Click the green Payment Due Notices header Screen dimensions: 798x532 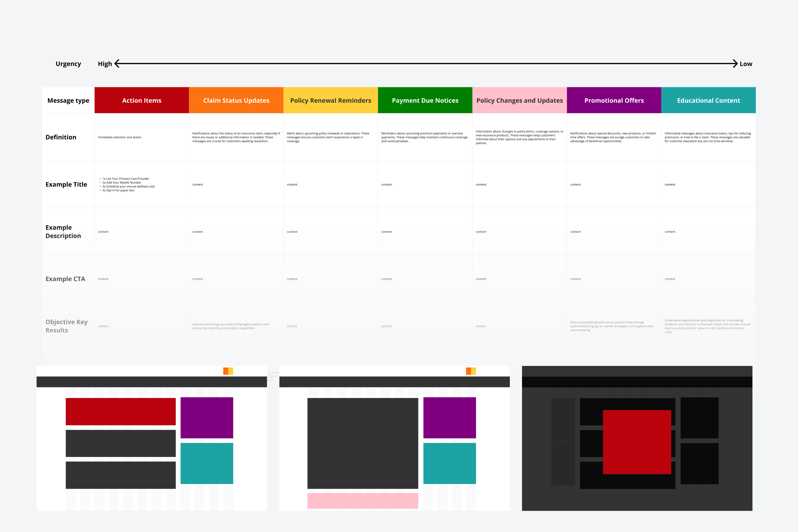click(x=425, y=100)
